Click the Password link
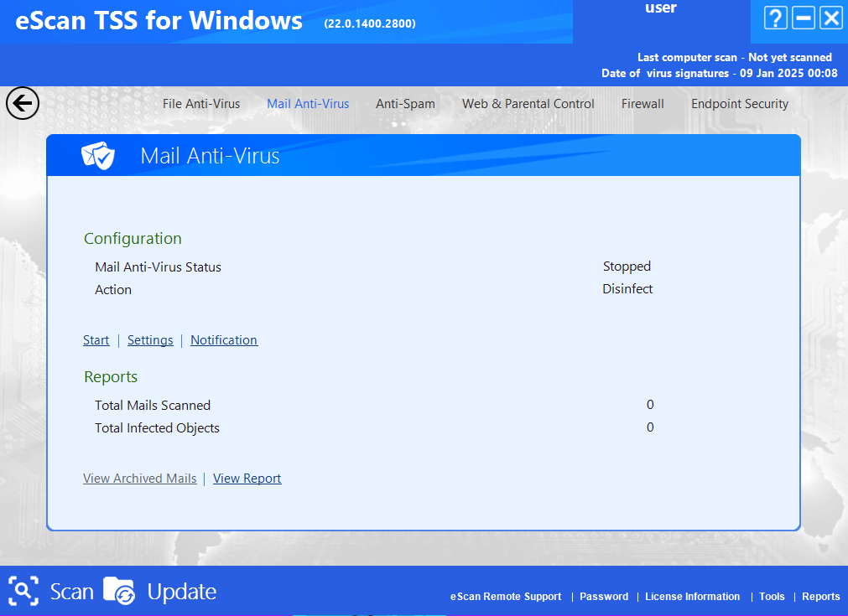Viewport: 848px width, 616px height. (604, 597)
